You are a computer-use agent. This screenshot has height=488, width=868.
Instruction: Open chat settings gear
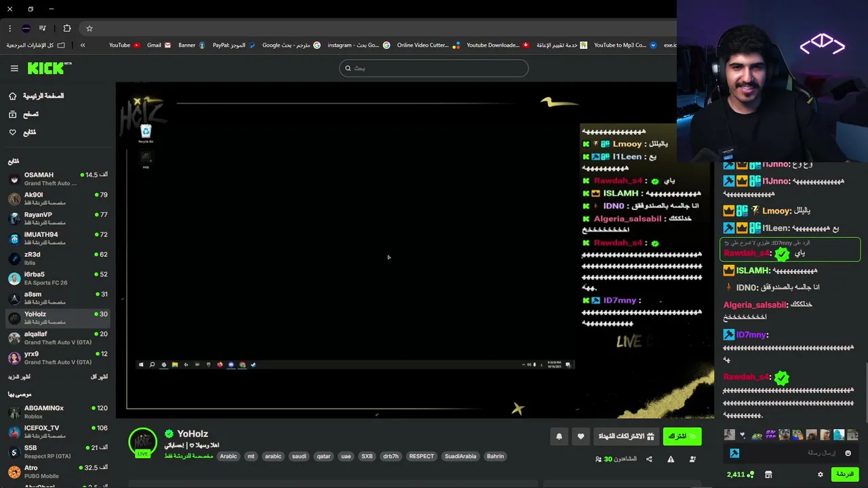click(x=821, y=474)
